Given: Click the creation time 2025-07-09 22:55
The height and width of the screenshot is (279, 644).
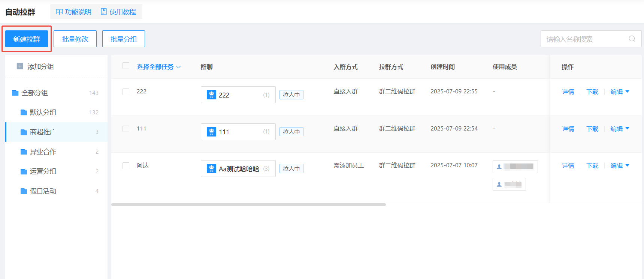Looking at the screenshot, I should (454, 91).
